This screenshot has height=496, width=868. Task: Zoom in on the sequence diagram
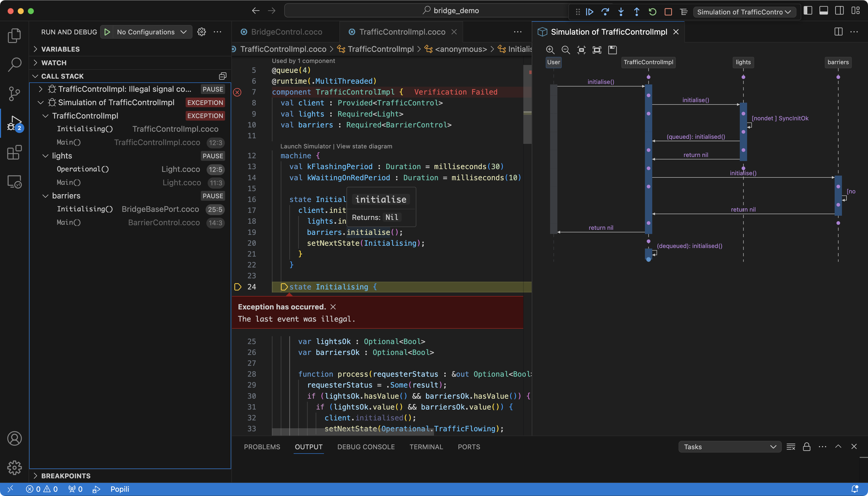(x=550, y=50)
